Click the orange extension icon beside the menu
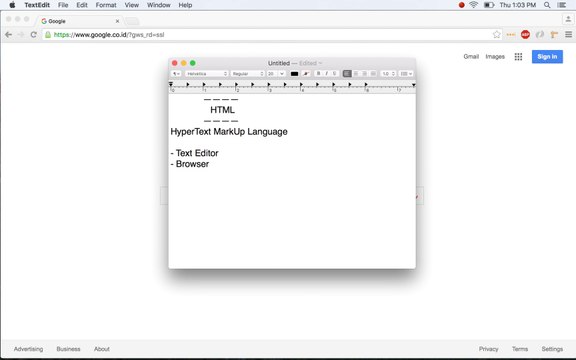 point(554,35)
